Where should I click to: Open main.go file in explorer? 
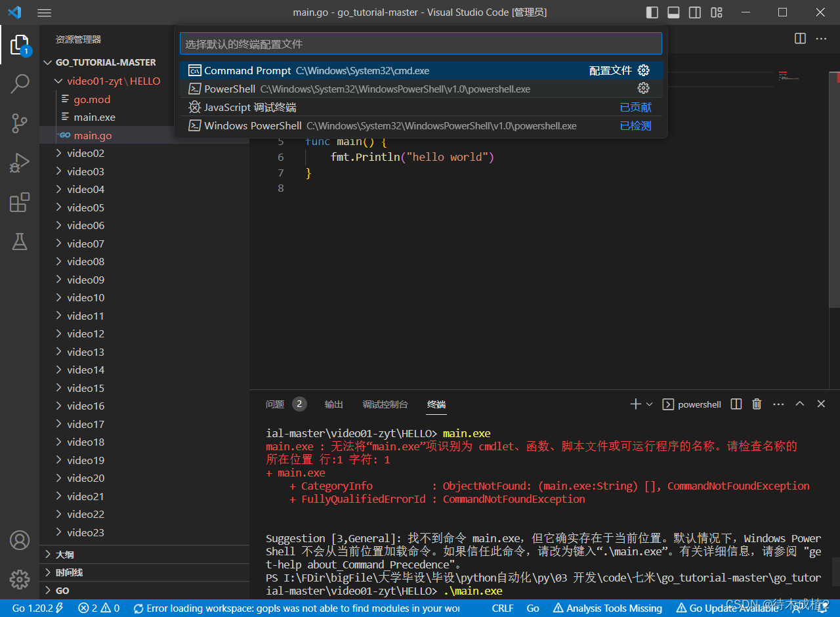tap(144, 135)
